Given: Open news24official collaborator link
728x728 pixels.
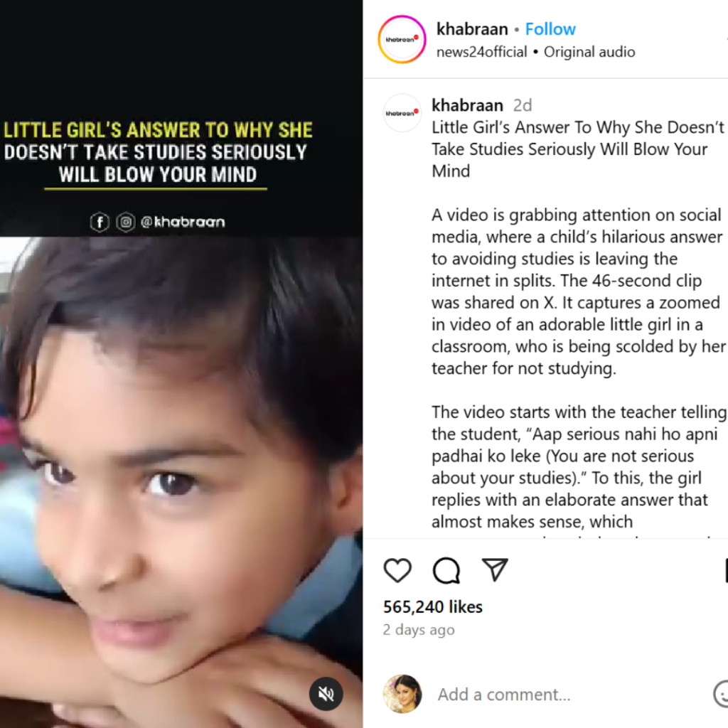Looking at the screenshot, I should [x=481, y=52].
